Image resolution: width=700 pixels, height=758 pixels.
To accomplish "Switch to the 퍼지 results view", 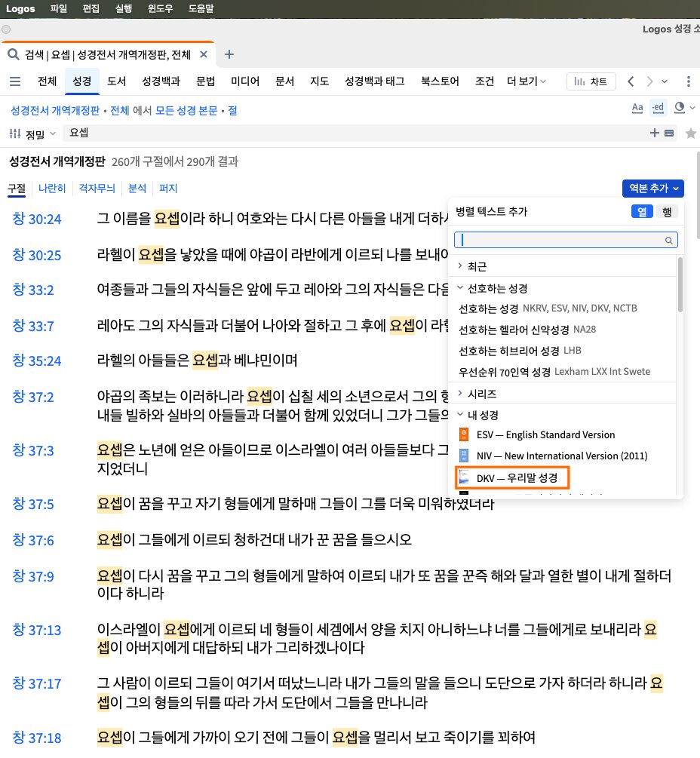I will click(168, 188).
